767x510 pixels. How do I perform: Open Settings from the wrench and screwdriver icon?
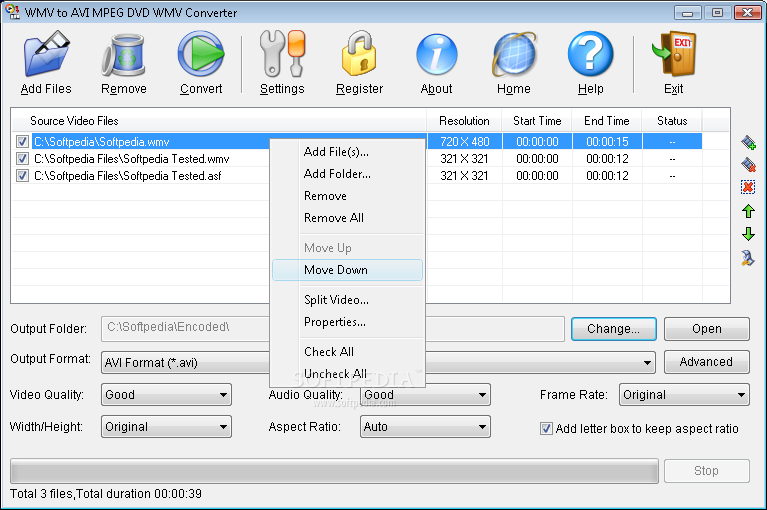point(282,54)
